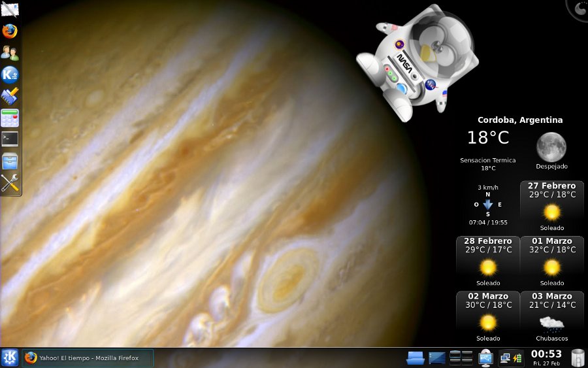
Task: Launch the calculator from the dock
Action: [10, 118]
